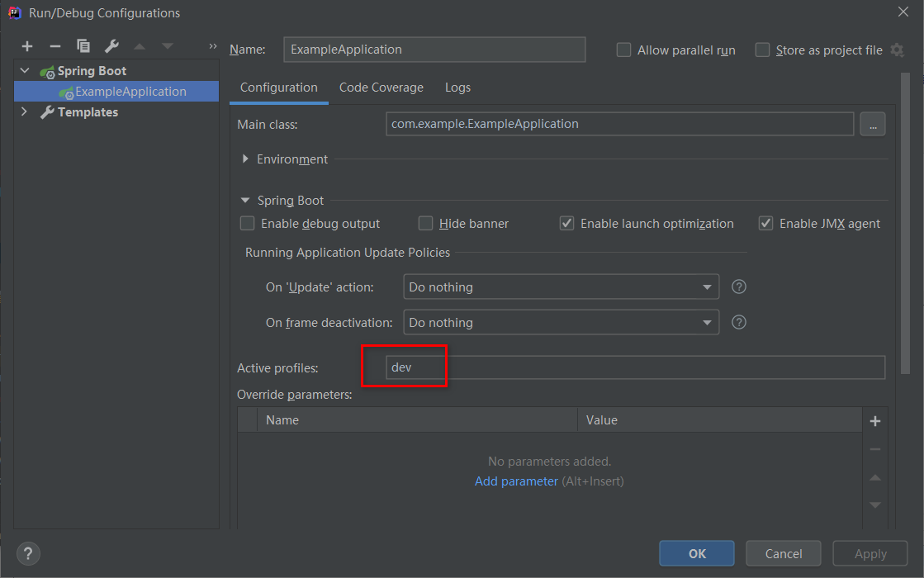The image size is (924, 578).
Task: Add an override parameter with the plus icon
Action: click(875, 420)
